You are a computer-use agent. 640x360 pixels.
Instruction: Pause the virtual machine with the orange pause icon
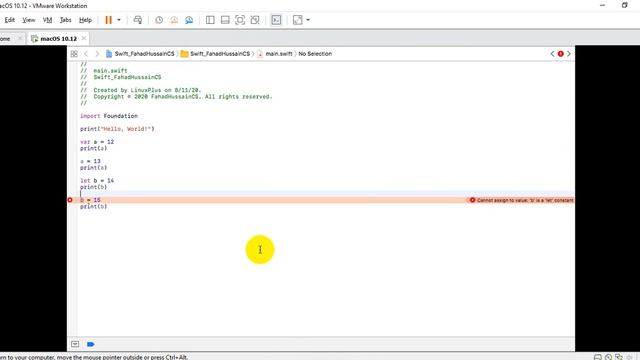[108, 20]
